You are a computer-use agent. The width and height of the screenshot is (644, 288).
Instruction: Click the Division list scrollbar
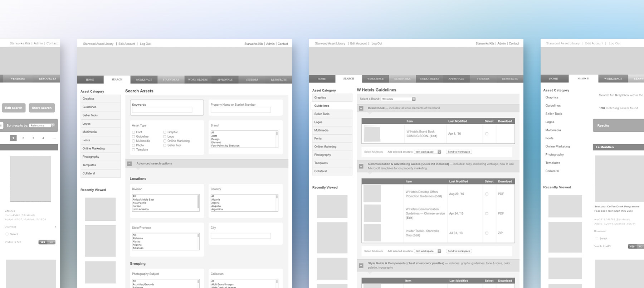tap(198, 203)
